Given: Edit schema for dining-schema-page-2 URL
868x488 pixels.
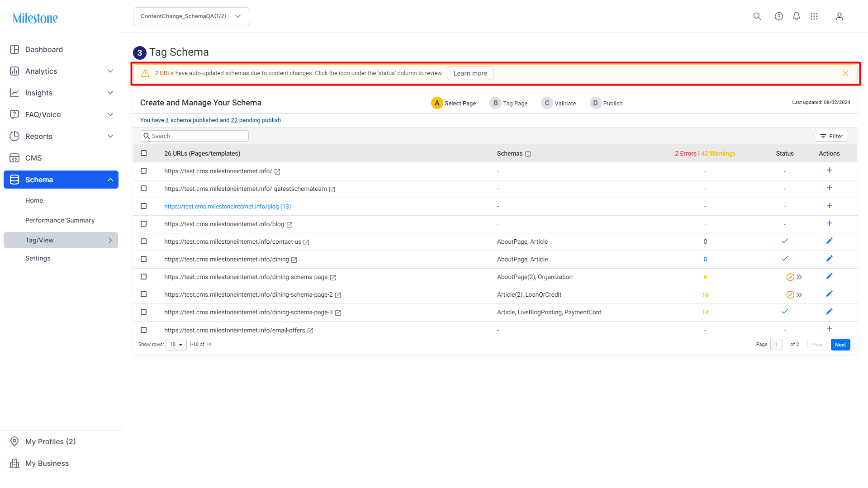Looking at the screenshot, I should [x=829, y=294].
